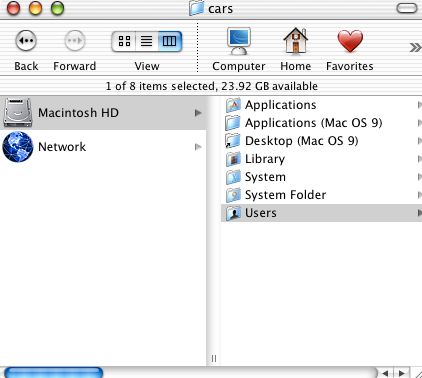Select the System folder icon
This screenshot has height=378, width=422.
click(x=233, y=177)
